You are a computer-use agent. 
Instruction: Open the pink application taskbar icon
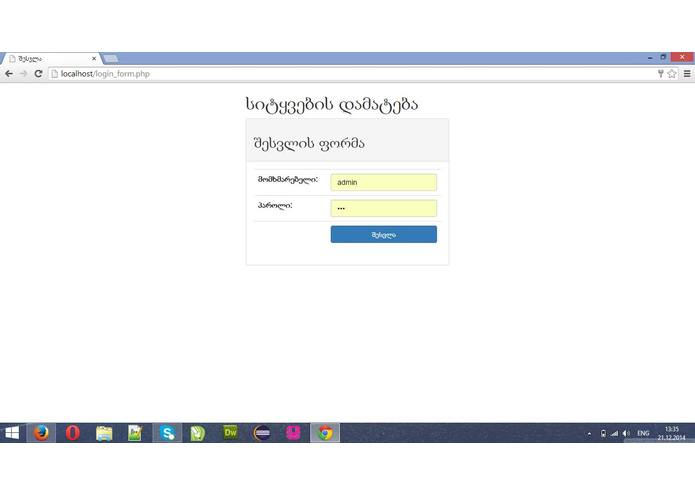coord(293,432)
